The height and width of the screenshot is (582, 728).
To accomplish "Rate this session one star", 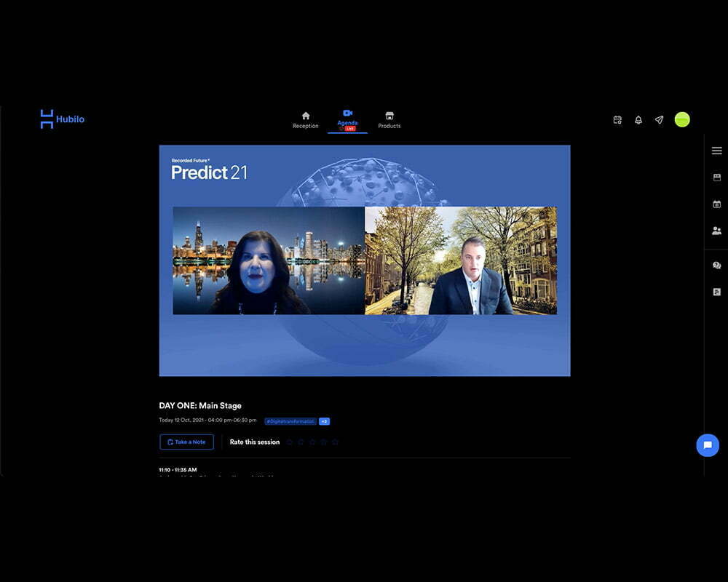I will 290,442.
